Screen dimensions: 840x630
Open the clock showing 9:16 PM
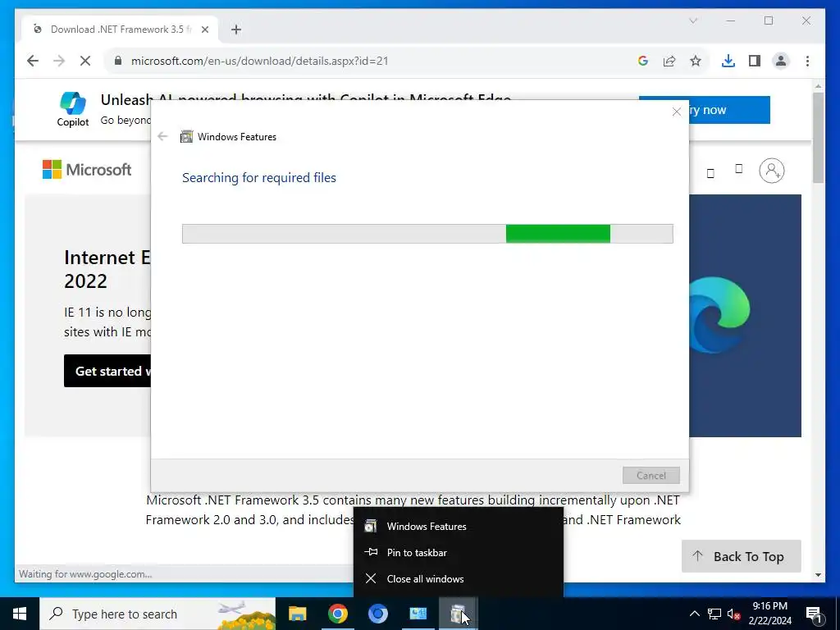coord(769,614)
